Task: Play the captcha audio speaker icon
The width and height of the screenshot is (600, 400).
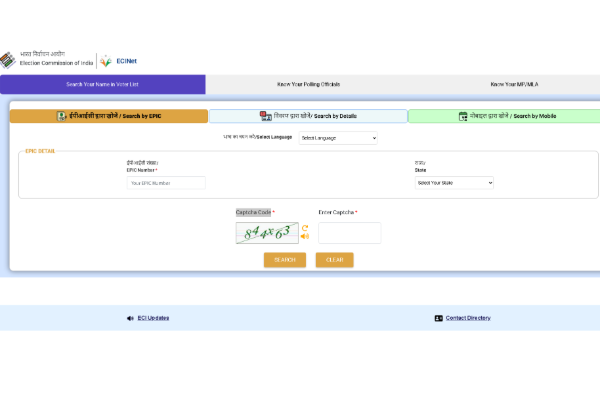Action: [305, 237]
